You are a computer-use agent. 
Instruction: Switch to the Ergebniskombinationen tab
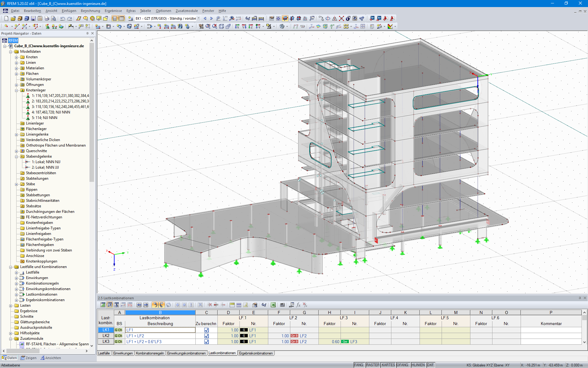point(256,353)
